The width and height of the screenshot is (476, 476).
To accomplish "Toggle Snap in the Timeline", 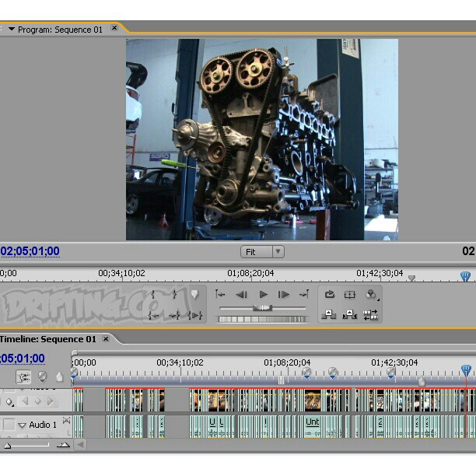I will click(x=24, y=377).
